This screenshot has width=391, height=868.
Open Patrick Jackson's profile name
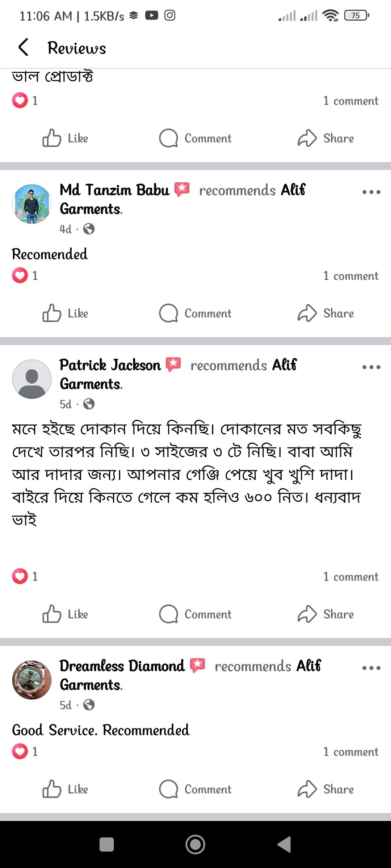point(110,365)
